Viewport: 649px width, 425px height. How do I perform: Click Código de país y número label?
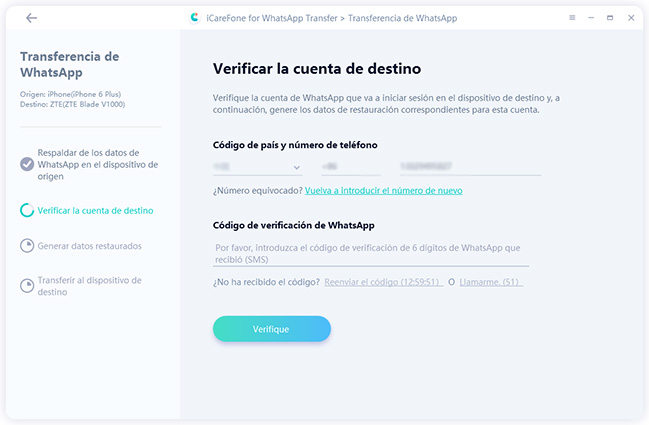point(295,145)
